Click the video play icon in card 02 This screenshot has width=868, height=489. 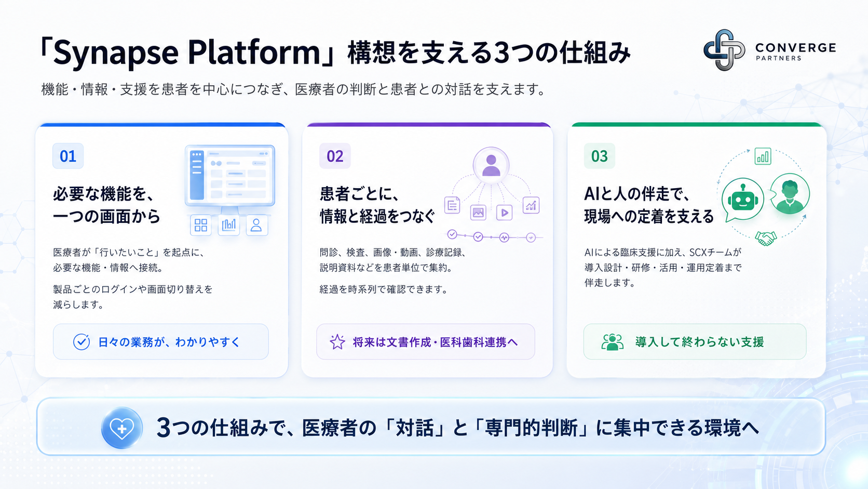click(x=504, y=212)
